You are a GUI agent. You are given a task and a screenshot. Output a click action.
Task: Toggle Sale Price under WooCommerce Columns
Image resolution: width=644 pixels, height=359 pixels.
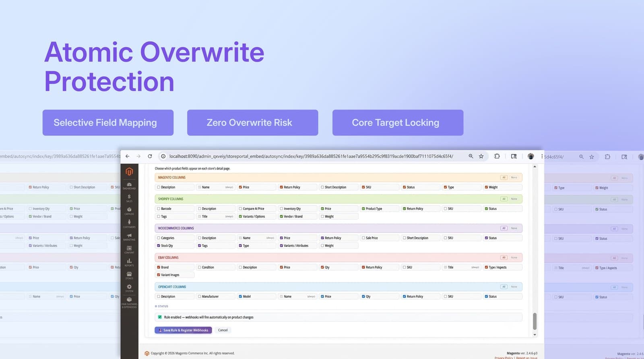(x=363, y=238)
